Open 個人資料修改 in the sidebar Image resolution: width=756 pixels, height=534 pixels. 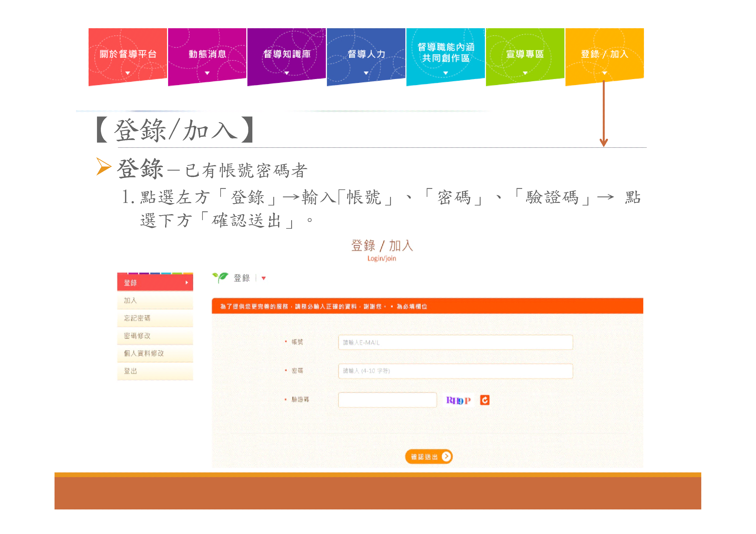[x=155, y=353]
